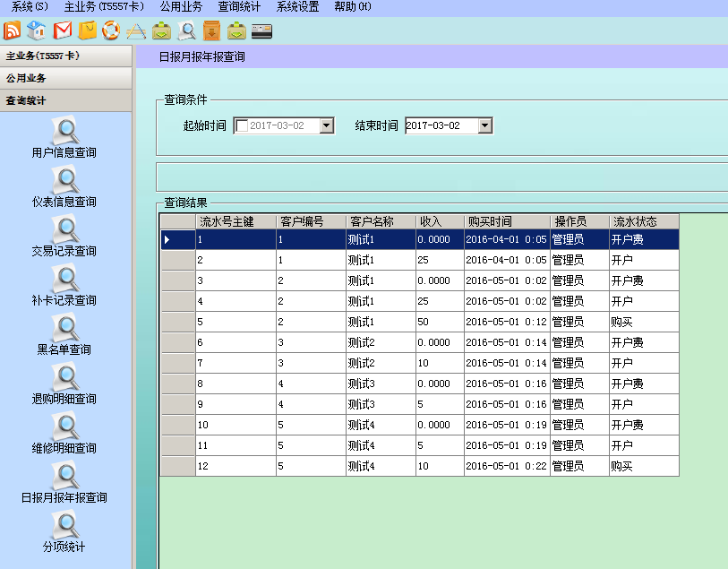Viewport: 728px width, 569px height.
Task: Click the orange lifebuoy help toolbar icon
Action: click(111, 30)
